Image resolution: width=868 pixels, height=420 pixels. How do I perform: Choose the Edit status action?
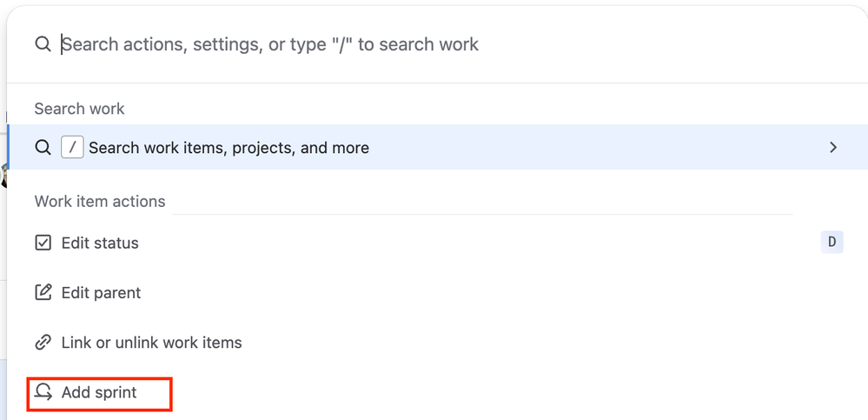[x=100, y=243]
